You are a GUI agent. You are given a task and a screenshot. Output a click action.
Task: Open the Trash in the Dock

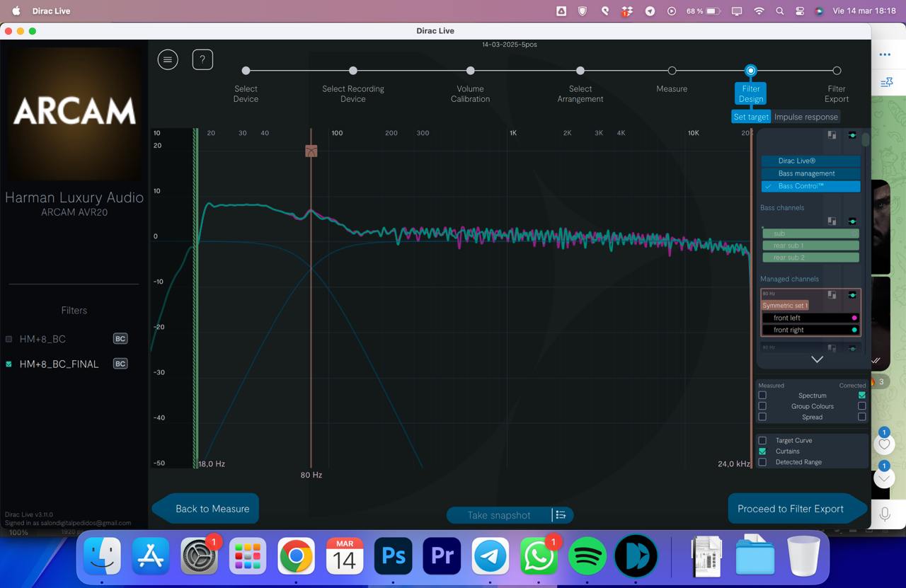tap(803, 556)
